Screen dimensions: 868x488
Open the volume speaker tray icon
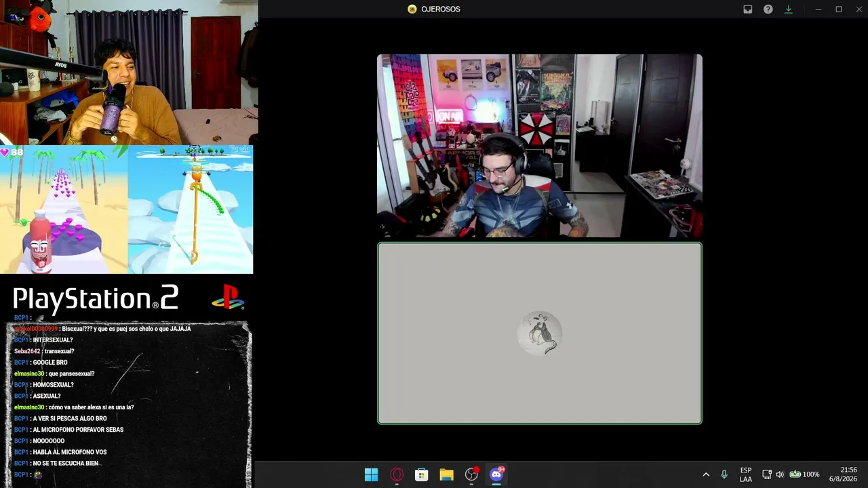[780, 474]
